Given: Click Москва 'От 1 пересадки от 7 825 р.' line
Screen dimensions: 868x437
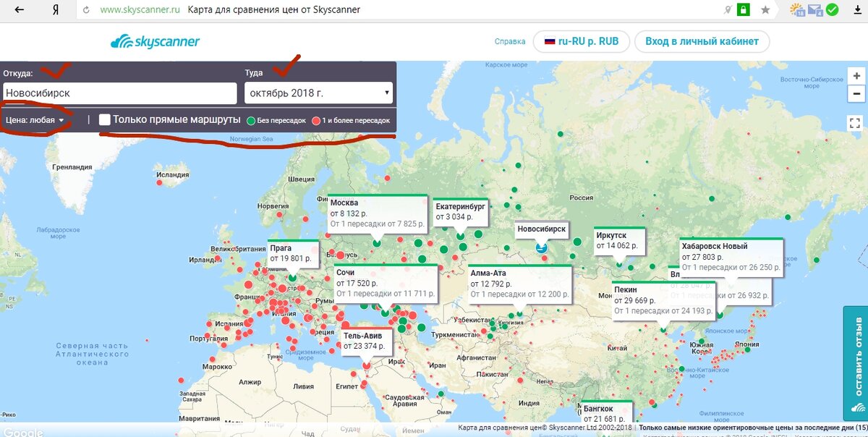Looking at the screenshot, I should tap(378, 224).
